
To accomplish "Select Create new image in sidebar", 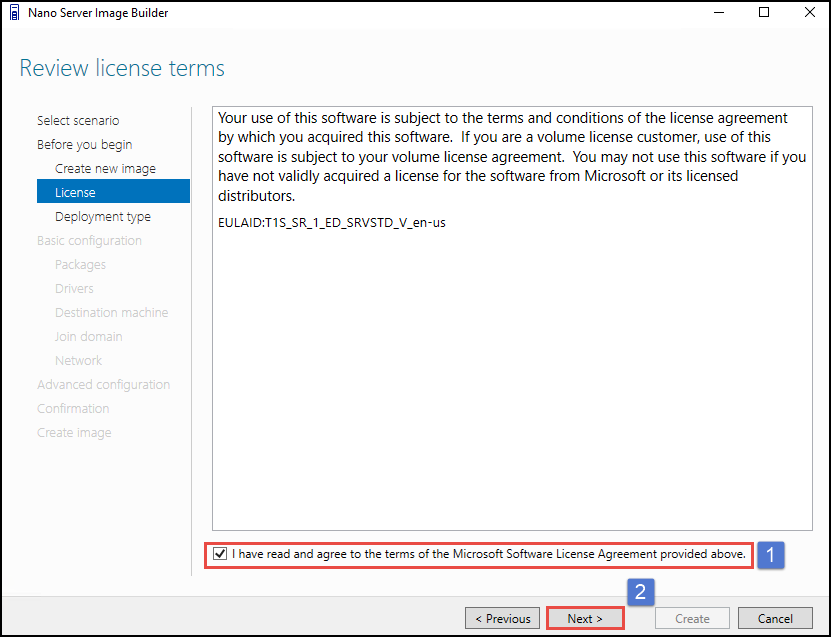I will point(105,168).
